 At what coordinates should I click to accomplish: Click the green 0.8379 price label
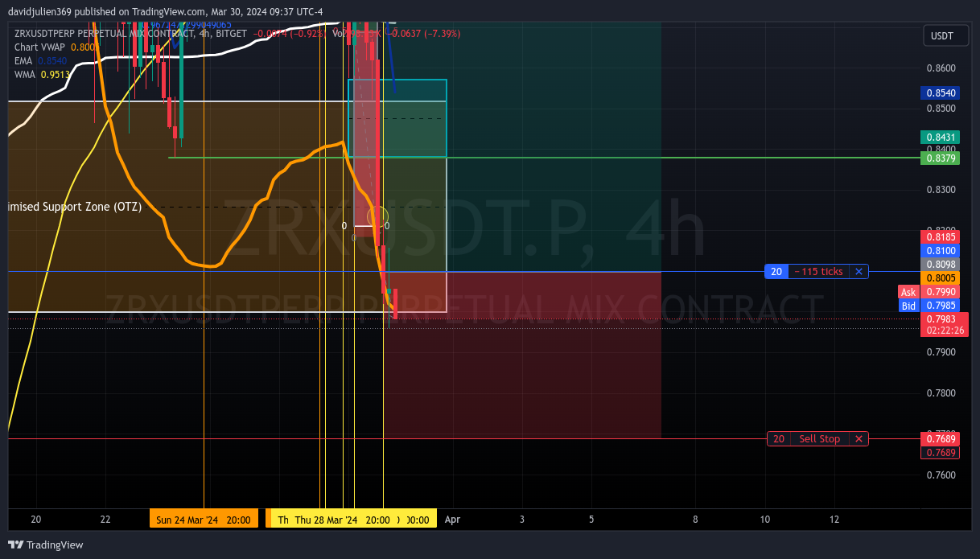click(940, 158)
